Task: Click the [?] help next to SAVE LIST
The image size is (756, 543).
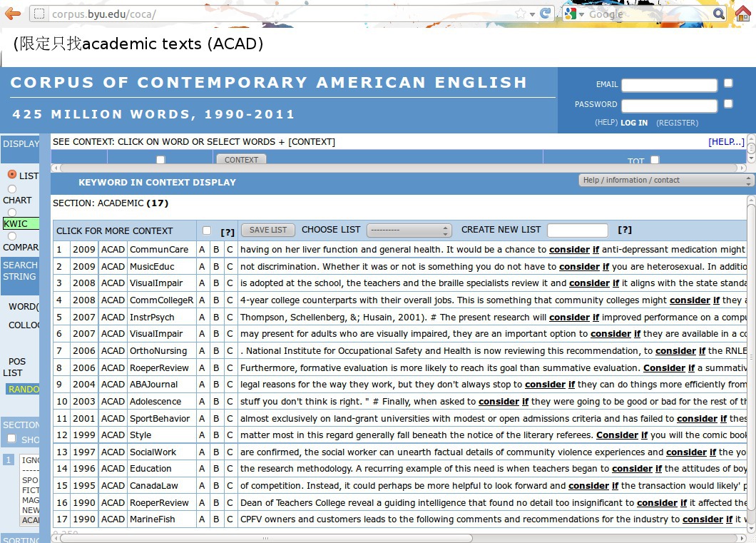Action: (x=227, y=232)
